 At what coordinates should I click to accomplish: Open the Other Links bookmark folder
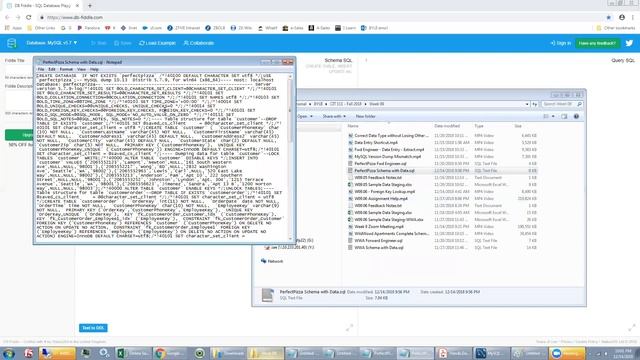point(41,28)
